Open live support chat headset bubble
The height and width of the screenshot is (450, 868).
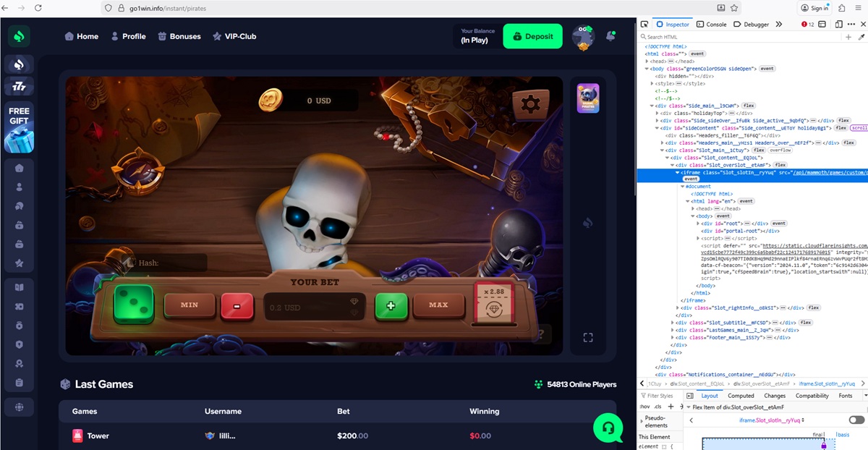click(x=608, y=428)
